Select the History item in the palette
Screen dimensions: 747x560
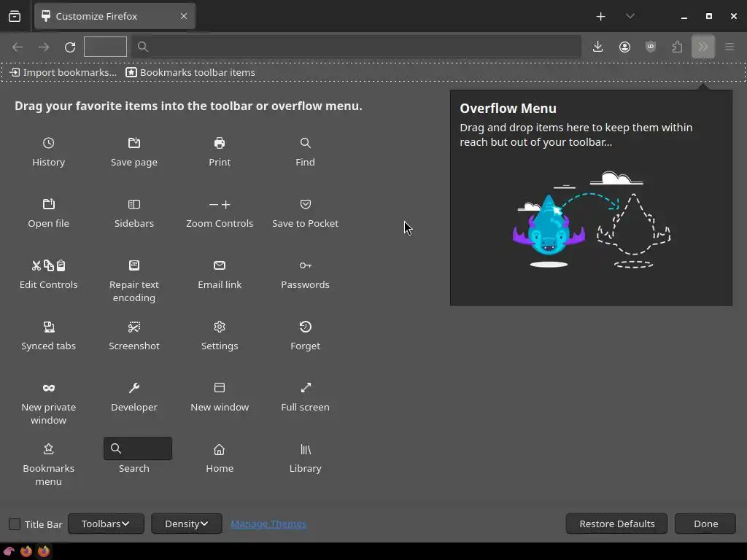48,152
